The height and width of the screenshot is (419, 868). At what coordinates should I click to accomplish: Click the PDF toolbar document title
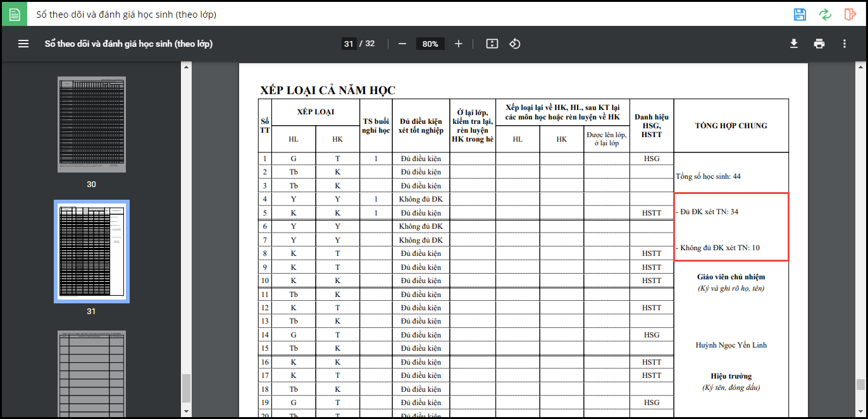128,44
